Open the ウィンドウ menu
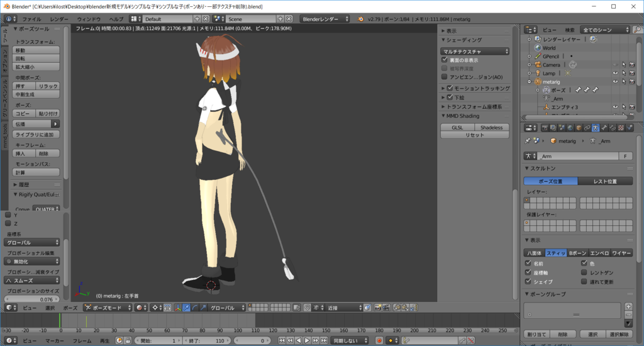 (89, 20)
